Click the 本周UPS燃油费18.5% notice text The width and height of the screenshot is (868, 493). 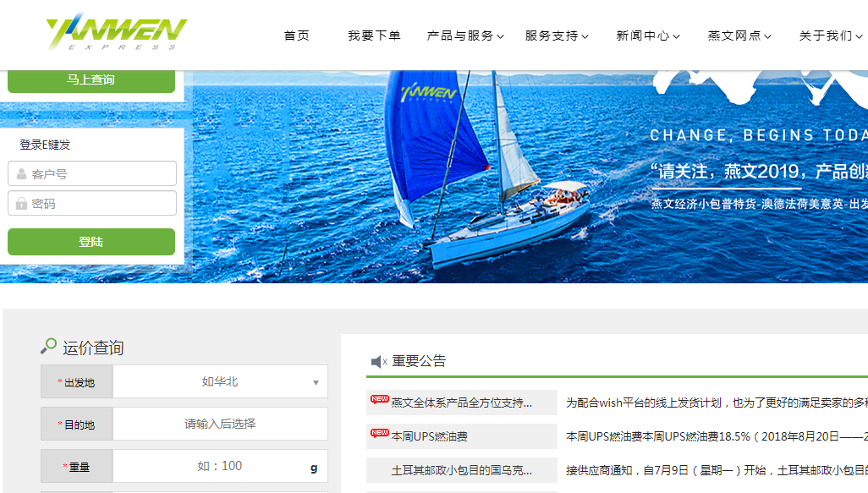click(717, 436)
